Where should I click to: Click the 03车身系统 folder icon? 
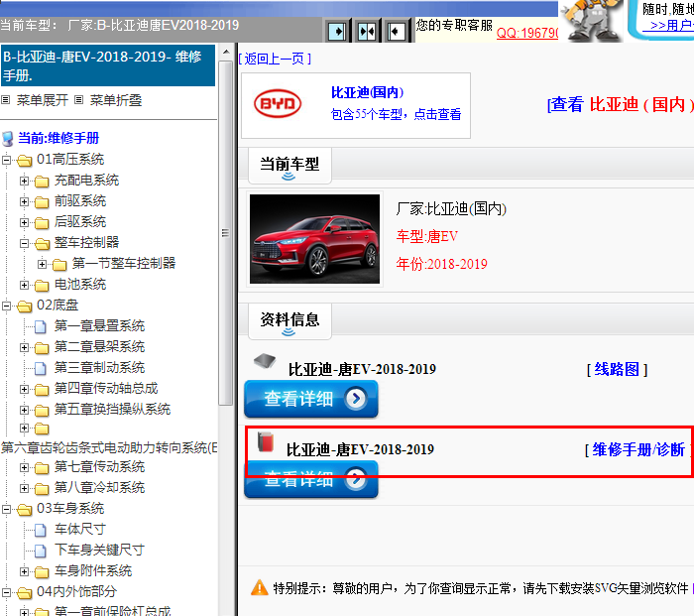coord(25,509)
